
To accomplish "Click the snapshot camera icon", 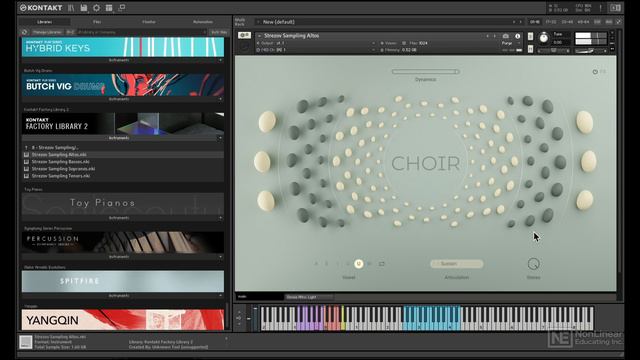I will coord(506,36).
